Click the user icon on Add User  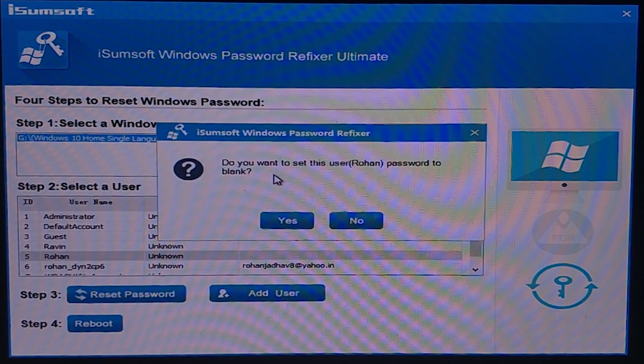pyautogui.click(x=223, y=293)
